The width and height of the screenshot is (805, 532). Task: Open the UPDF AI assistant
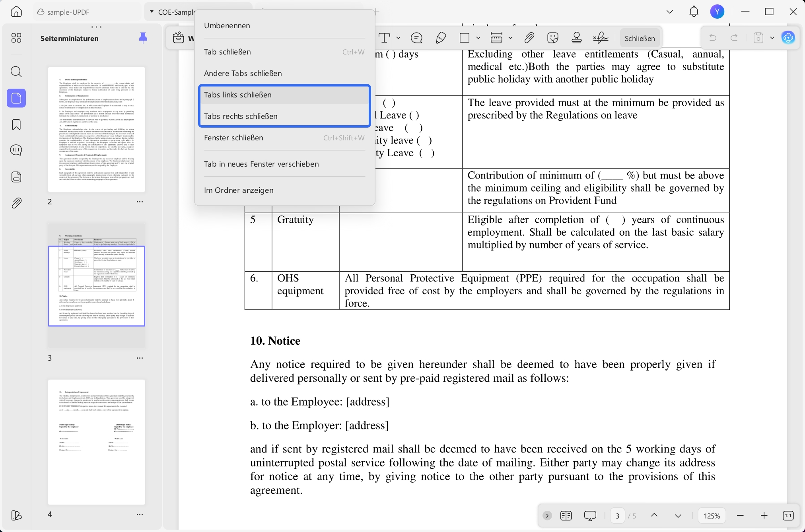pos(788,38)
